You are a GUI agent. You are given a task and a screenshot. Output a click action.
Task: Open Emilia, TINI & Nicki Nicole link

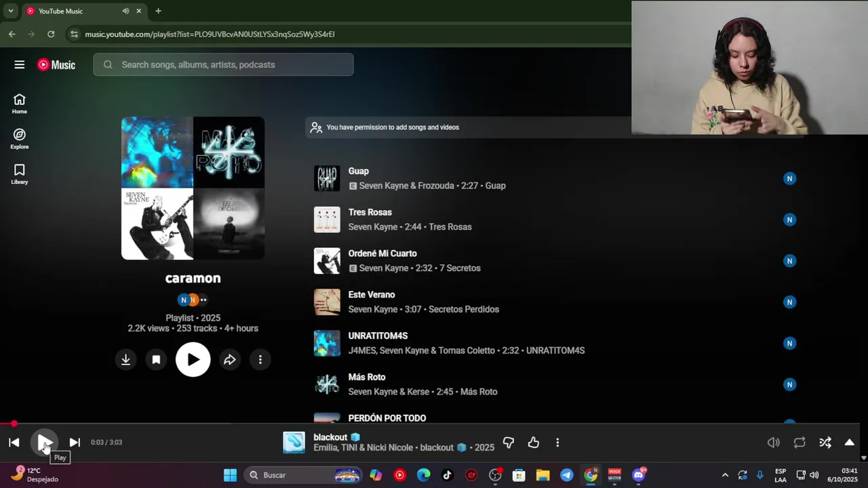pyautogui.click(x=364, y=448)
